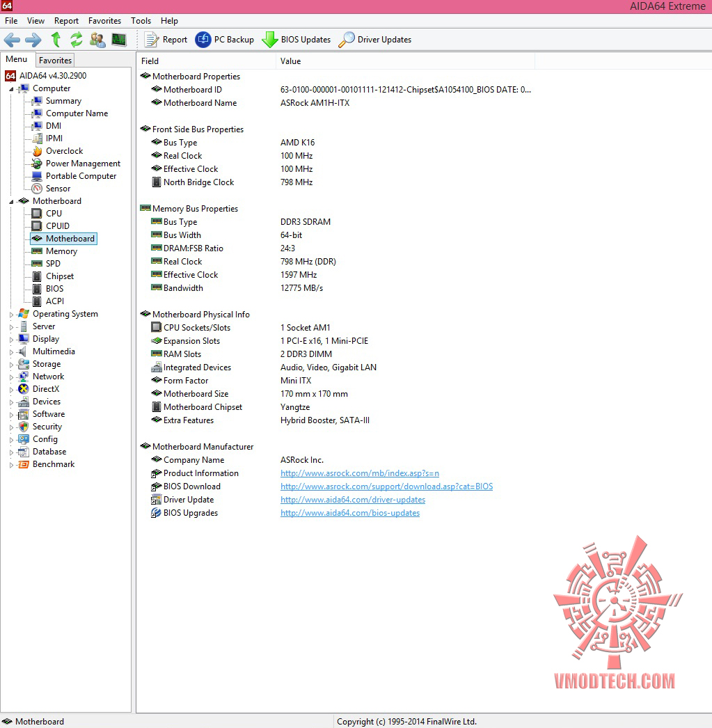The image size is (712, 728).
Task: Open the Overclock flame icon
Action: pos(37,151)
